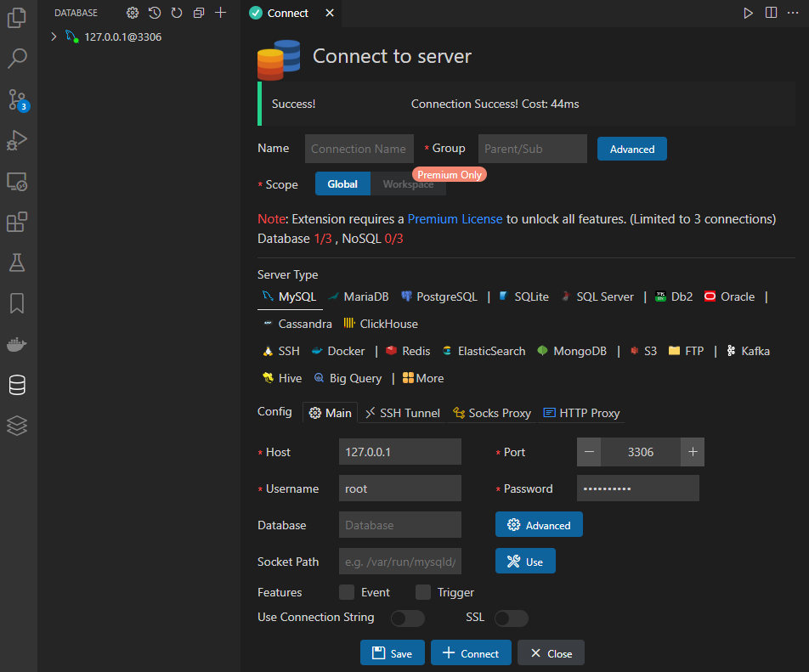This screenshot has width=809, height=672.
Task: Choose the Big Query server type
Action: [348, 379]
